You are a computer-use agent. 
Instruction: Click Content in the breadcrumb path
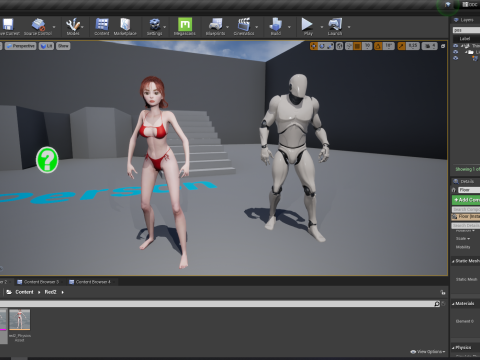click(x=24, y=292)
